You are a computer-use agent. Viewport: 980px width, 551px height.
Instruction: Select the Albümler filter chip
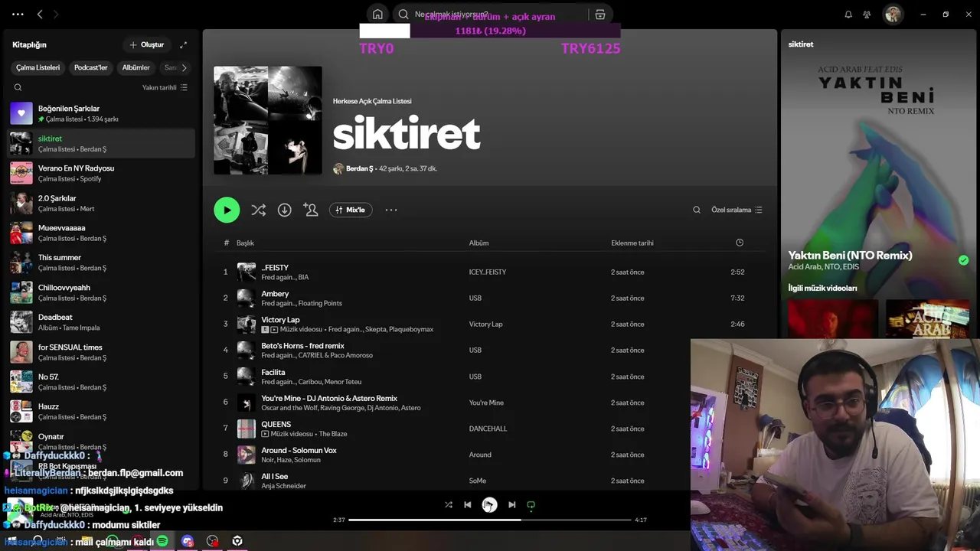(136, 67)
